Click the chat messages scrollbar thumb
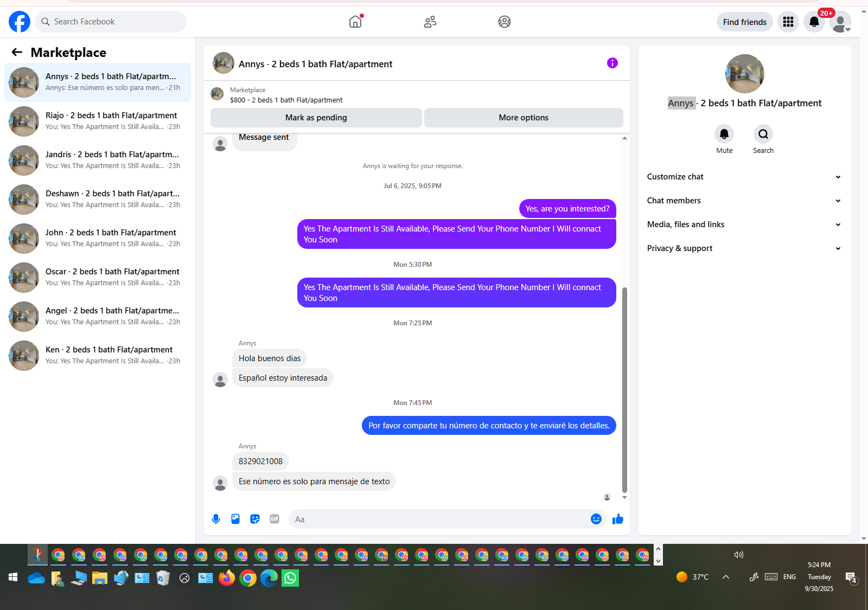 click(x=624, y=389)
